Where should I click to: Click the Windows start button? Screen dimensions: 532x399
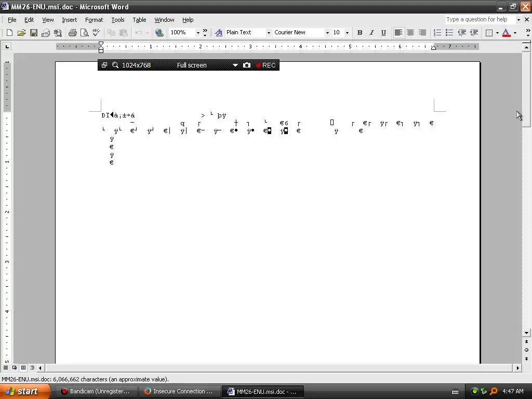pyautogui.click(x=25, y=392)
